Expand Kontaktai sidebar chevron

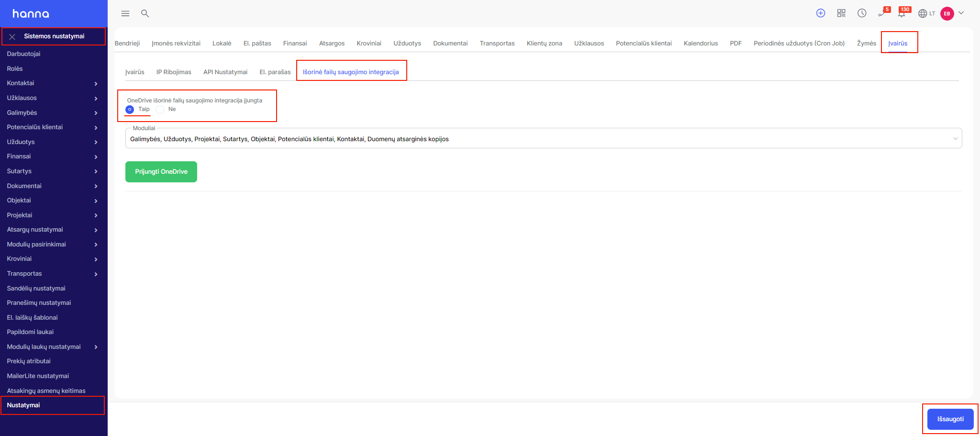[x=96, y=84]
